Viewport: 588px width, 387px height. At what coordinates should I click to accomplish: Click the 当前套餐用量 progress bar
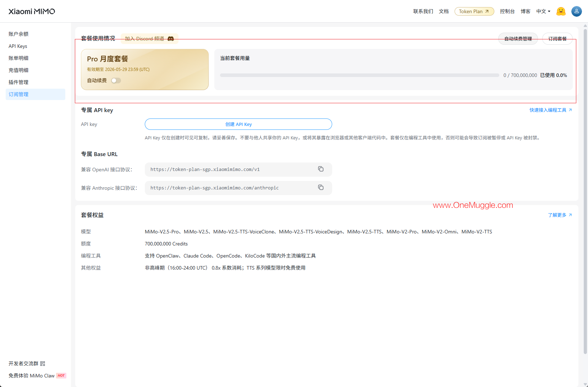pyautogui.click(x=359, y=75)
